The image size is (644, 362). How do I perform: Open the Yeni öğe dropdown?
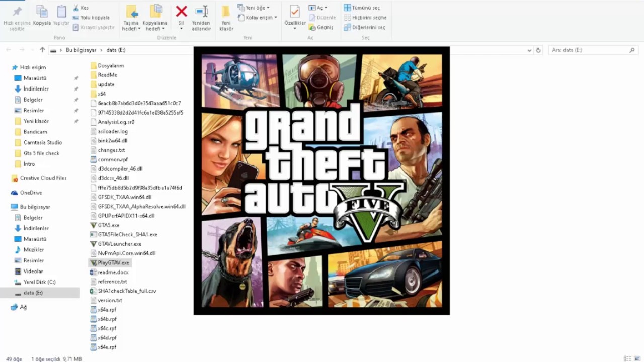click(254, 8)
